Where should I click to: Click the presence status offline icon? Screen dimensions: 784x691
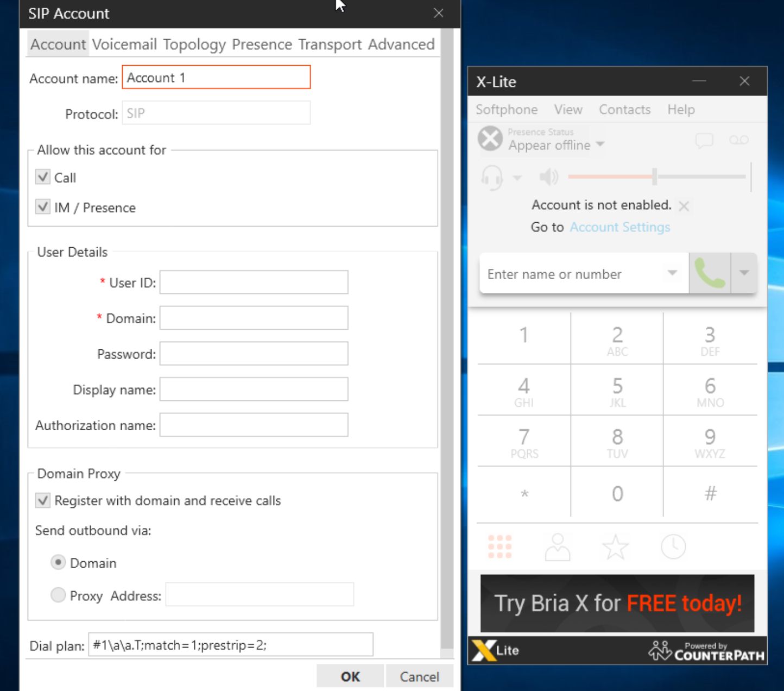(x=490, y=139)
